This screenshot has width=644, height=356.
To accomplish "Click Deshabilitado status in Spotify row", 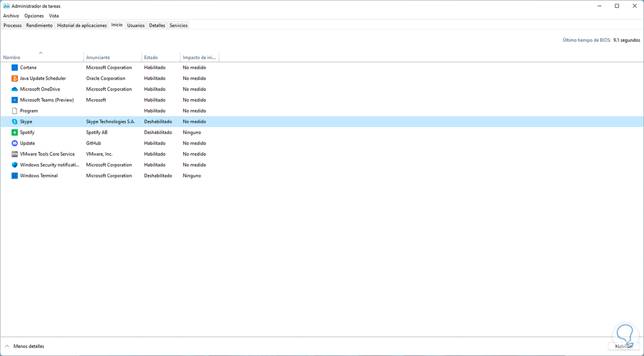I will 158,132.
